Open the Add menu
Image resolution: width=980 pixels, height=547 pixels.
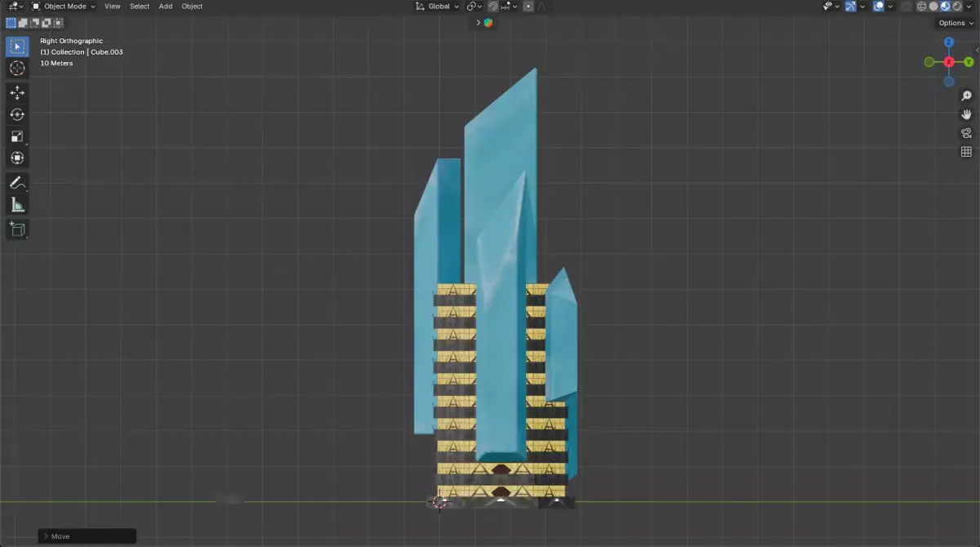tap(166, 6)
